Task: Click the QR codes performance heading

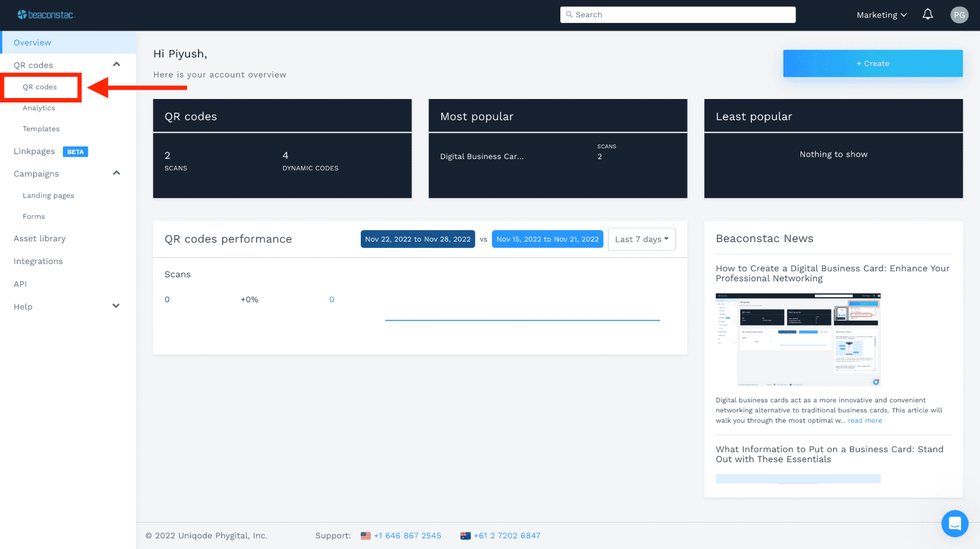Action: (228, 239)
